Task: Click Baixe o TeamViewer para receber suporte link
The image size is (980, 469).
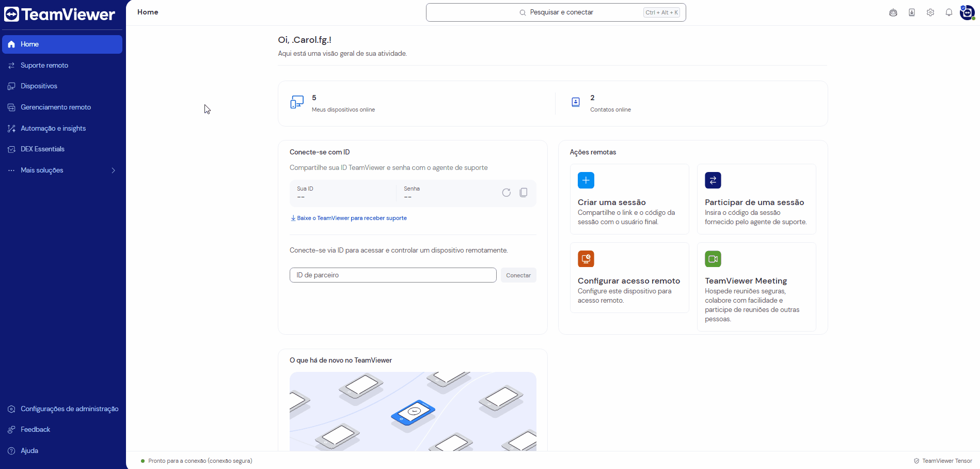Action: tap(349, 218)
